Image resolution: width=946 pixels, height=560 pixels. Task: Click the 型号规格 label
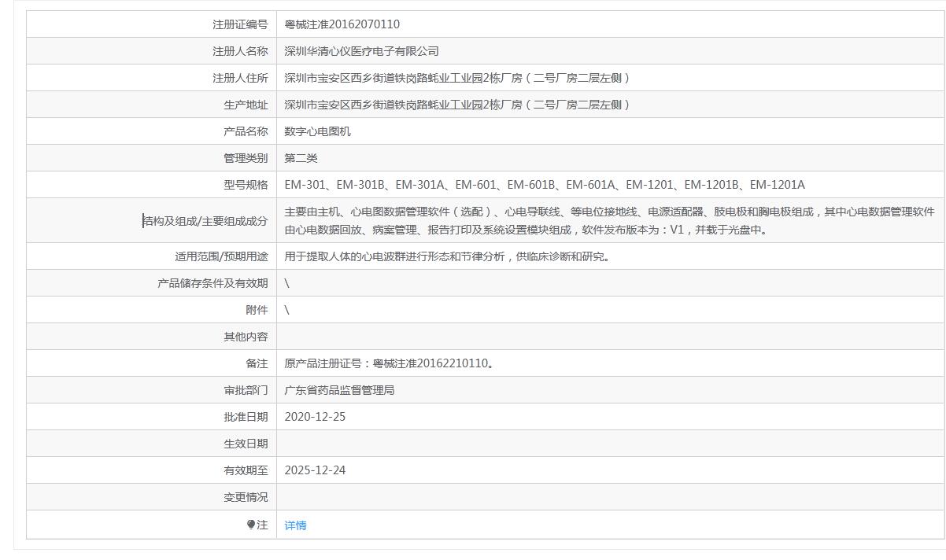tap(246, 185)
